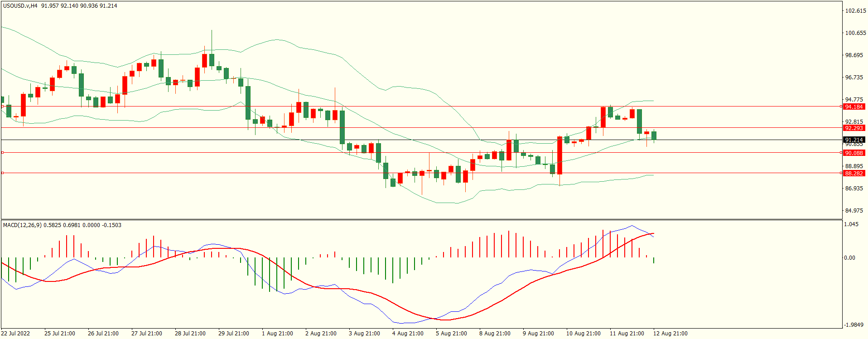Click the 22 Jul 2022 date label
The width and height of the screenshot is (868, 339).
pyautogui.click(x=15, y=334)
